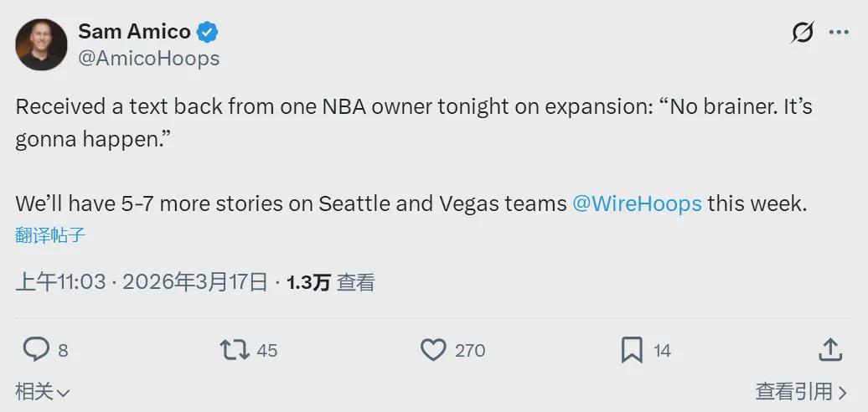Open the @WireHoops mention link
The width and height of the screenshot is (868, 412).
[637, 203]
